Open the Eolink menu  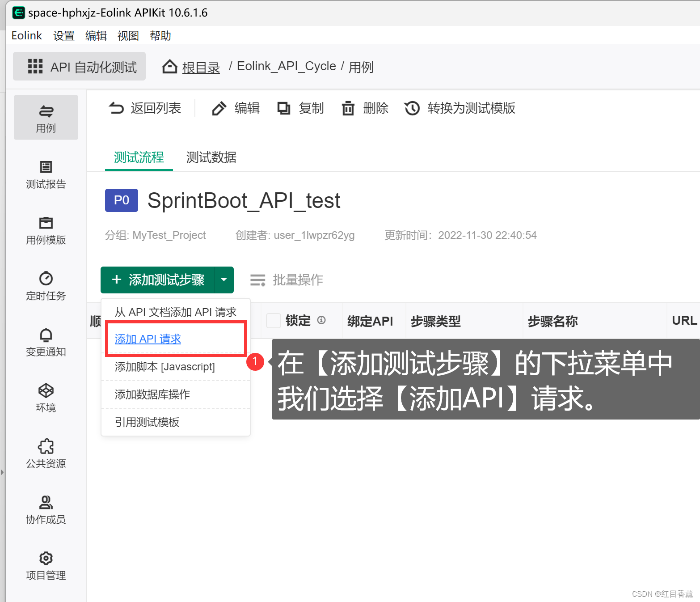27,36
